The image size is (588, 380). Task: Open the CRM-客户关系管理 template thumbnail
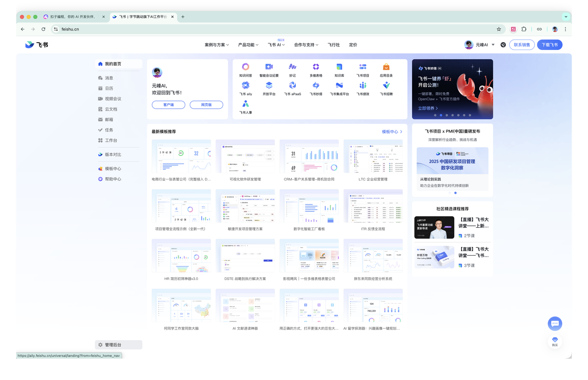pyautogui.click(x=309, y=157)
